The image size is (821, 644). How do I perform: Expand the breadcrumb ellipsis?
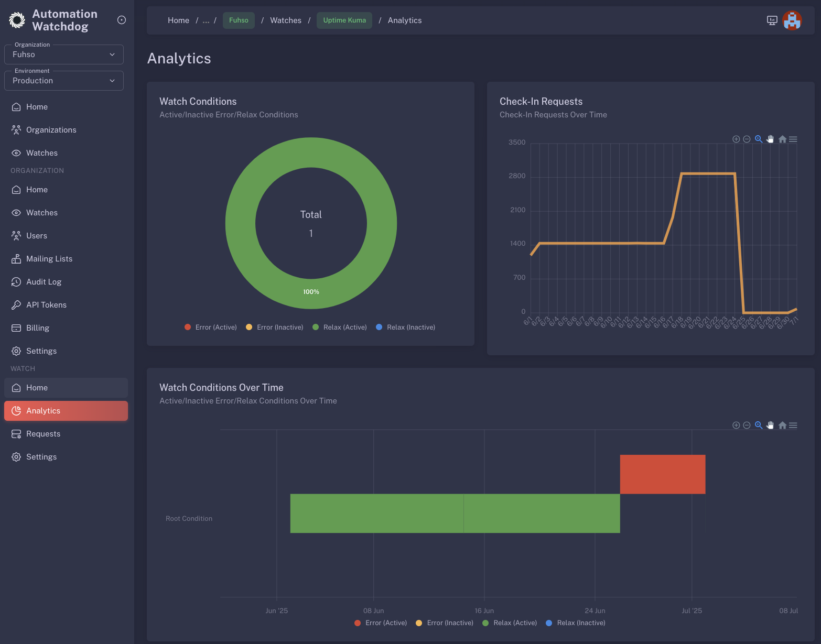(x=206, y=20)
